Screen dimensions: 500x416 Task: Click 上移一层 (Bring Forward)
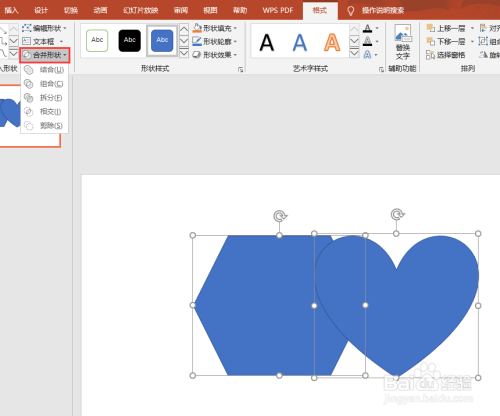[446, 28]
